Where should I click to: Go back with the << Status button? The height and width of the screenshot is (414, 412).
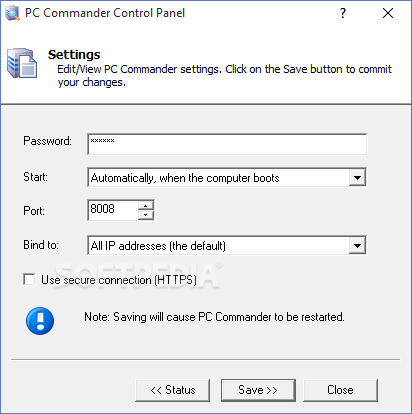click(173, 390)
